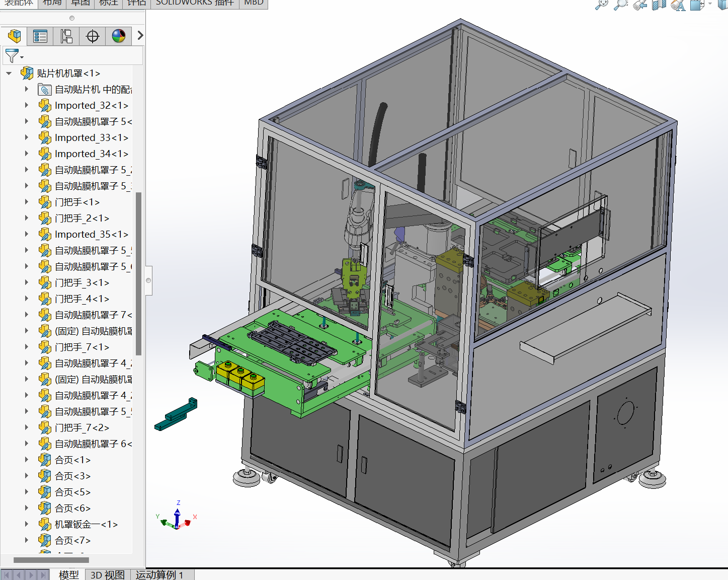Switch to 装配体 ribbon tab
This screenshot has width=728, height=580.
click(x=19, y=3)
